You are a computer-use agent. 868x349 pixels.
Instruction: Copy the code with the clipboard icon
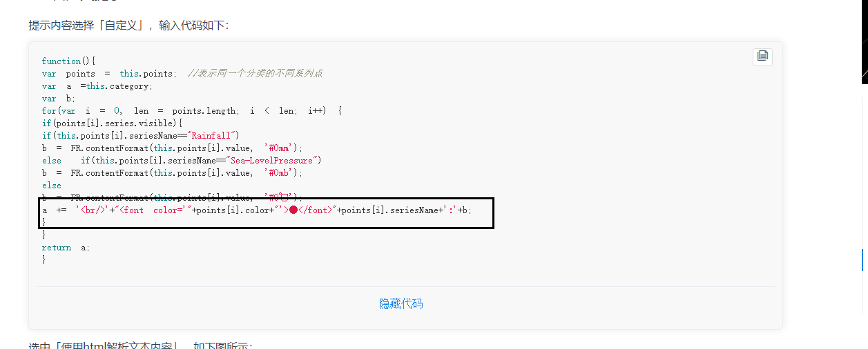tap(762, 56)
